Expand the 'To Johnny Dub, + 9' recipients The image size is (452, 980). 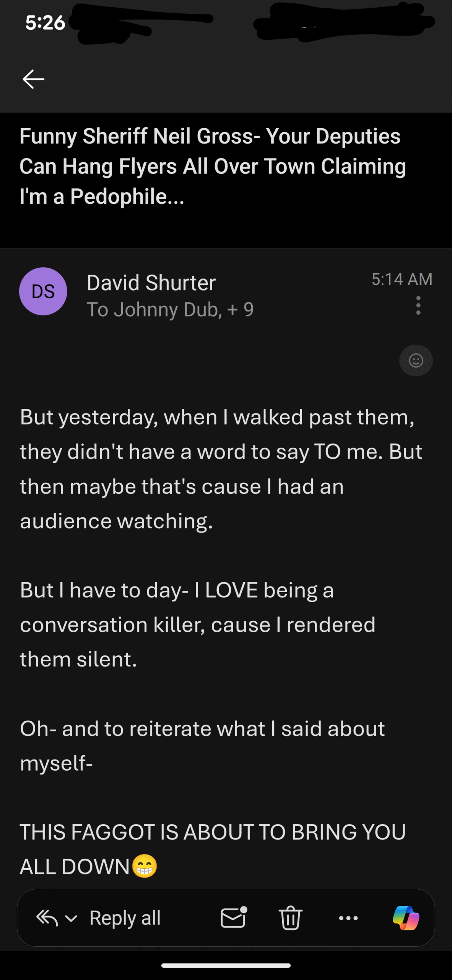170,309
